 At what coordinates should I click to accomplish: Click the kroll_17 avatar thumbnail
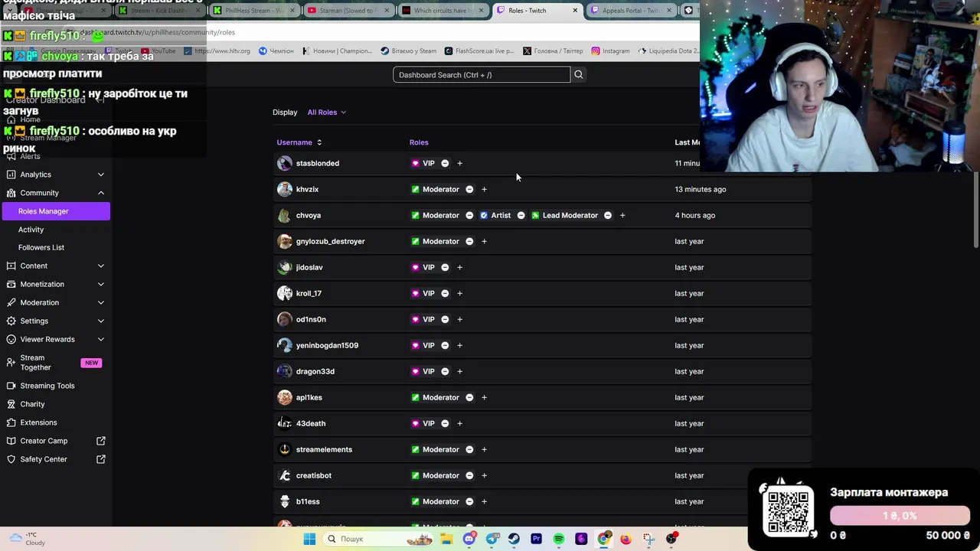pos(285,293)
